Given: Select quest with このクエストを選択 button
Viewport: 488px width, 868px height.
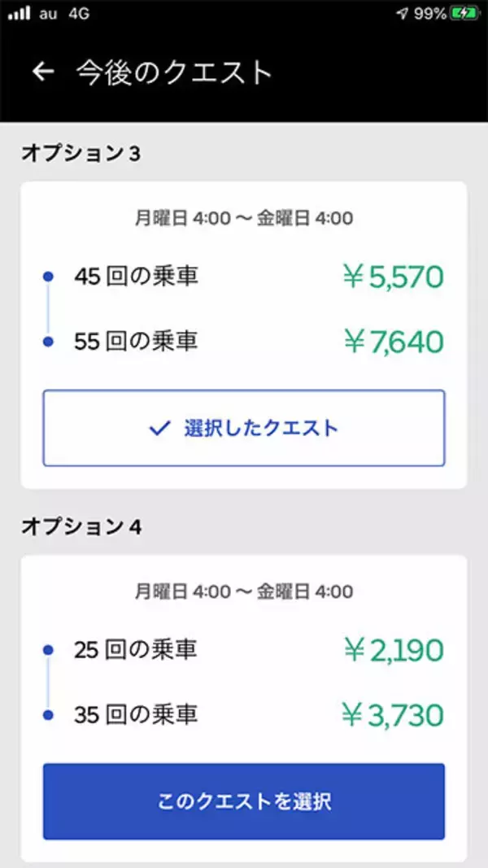Looking at the screenshot, I should 244,801.
